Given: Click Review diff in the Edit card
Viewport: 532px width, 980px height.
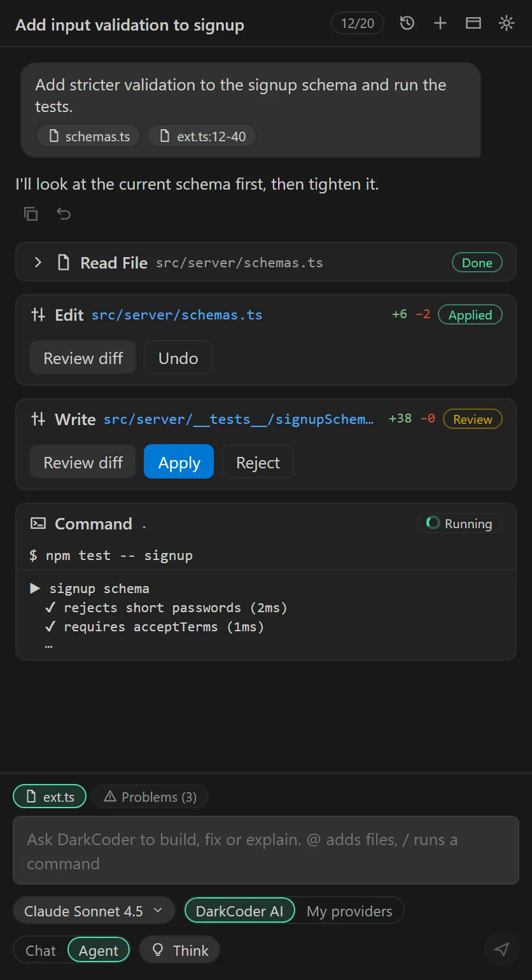Looking at the screenshot, I should click(x=83, y=358).
